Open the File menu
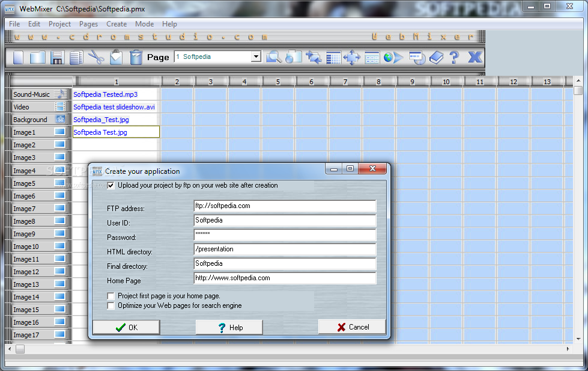The image size is (588, 371). [14, 24]
